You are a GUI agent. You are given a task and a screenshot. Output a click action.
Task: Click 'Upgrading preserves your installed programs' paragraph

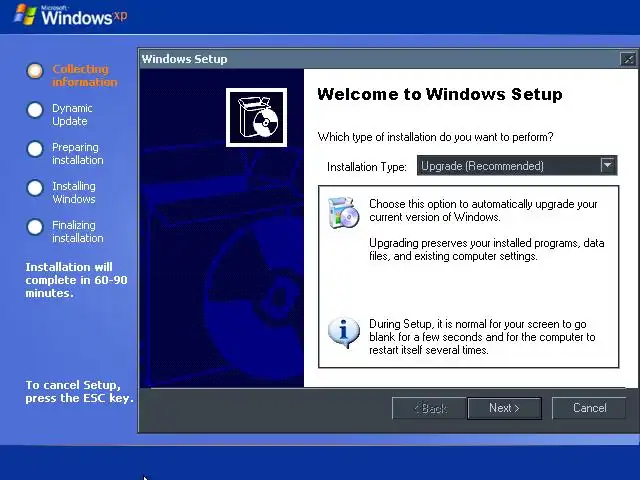(487, 249)
